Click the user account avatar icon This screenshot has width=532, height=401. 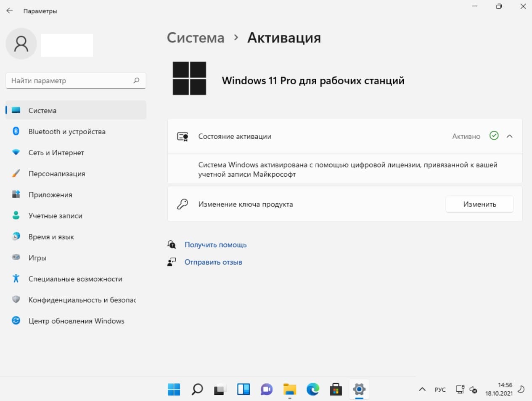coord(21,44)
